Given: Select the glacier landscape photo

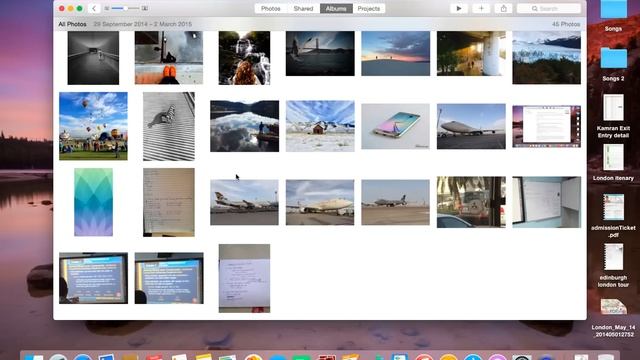Looking at the screenshot, I should click(x=547, y=58).
